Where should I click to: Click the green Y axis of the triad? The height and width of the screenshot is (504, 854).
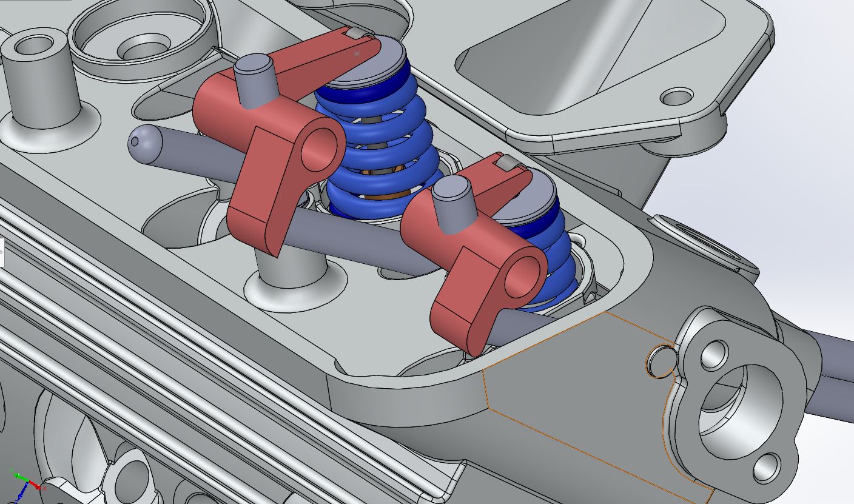(x=21, y=477)
